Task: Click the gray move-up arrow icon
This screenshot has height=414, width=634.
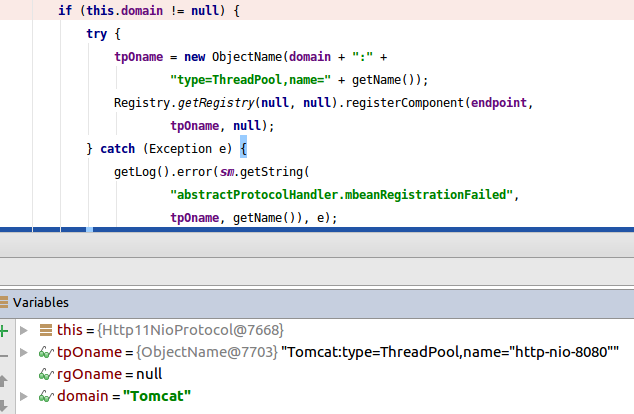Action: click(x=3, y=380)
